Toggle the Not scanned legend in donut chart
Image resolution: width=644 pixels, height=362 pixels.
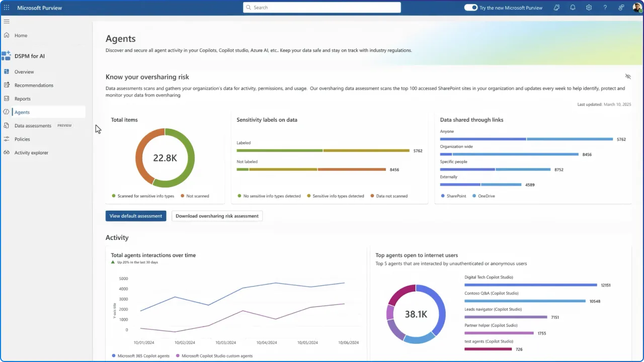(195, 196)
